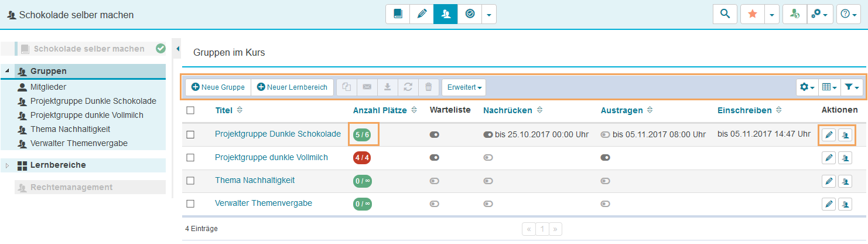Manage members of Thema Nachhaltigkeit icon
Screen dimensions: 868x244
[845, 181]
